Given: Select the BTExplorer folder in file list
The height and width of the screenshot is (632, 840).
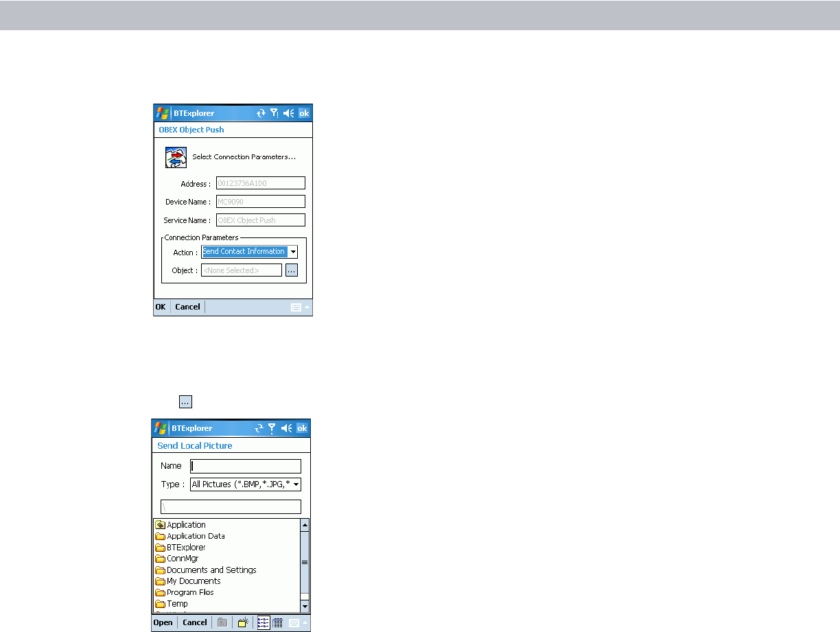Looking at the screenshot, I should coord(180,548).
